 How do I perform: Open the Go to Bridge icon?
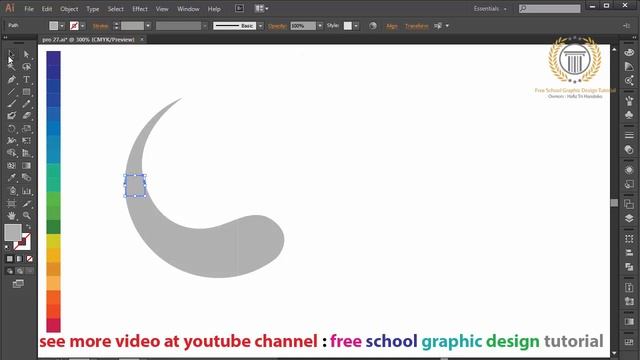[x=240, y=9]
